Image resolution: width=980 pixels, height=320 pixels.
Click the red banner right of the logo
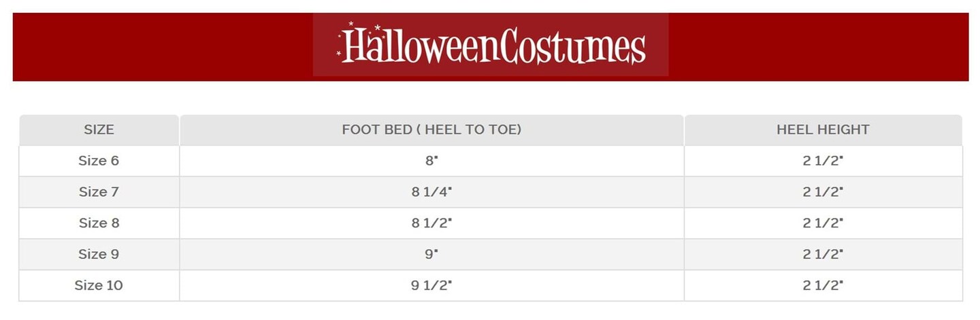coord(817,46)
